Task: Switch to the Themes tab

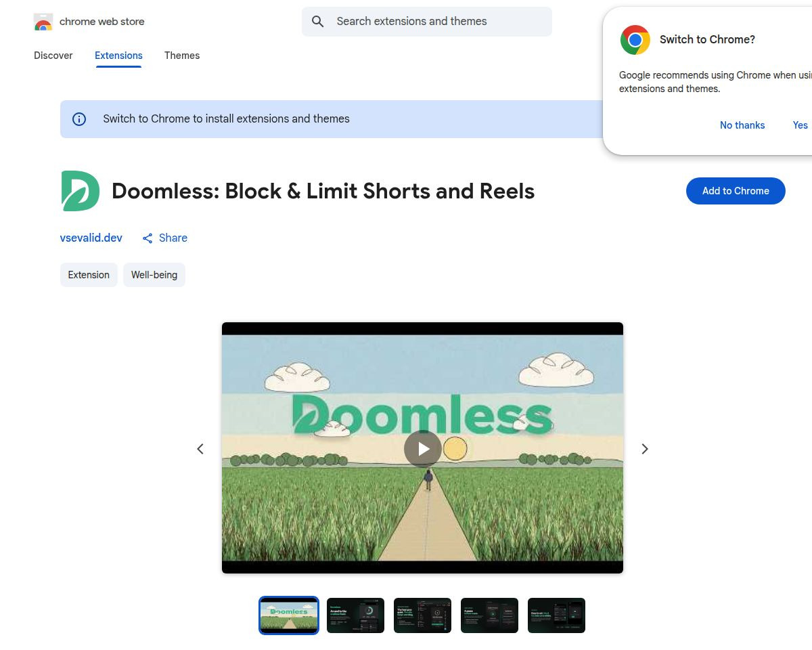Action: [x=182, y=56]
